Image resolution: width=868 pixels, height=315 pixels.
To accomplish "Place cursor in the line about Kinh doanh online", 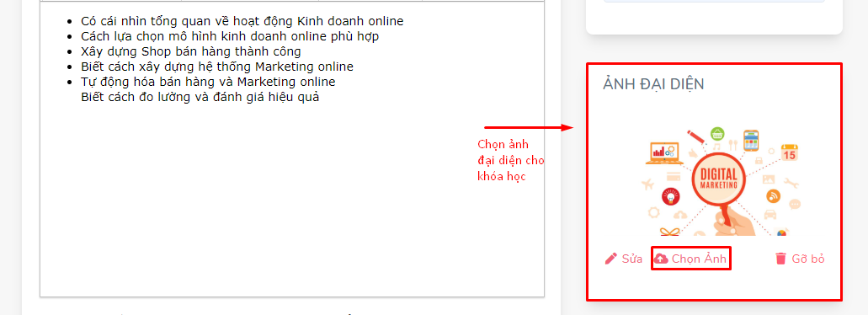I will [x=242, y=22].
